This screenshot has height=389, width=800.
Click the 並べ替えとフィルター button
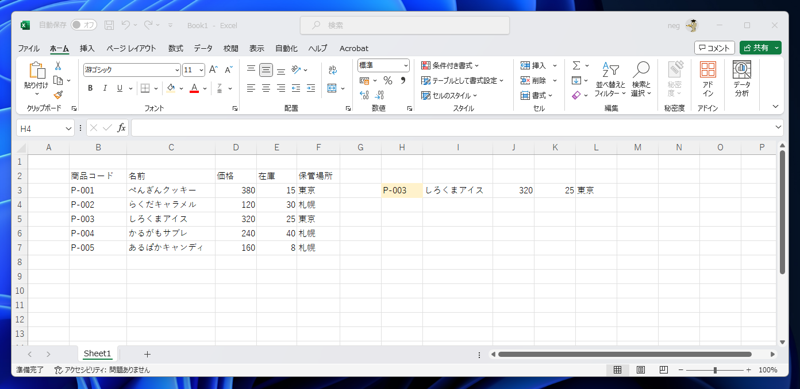click(x=610, y=80)
